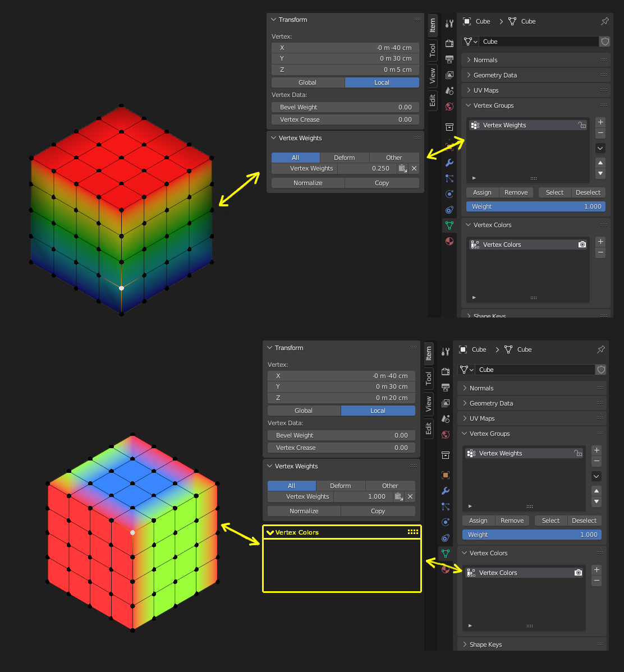Open Modifier wrench tab in lower properties editor
Screen dimensions: 624x672
(445, 491)
